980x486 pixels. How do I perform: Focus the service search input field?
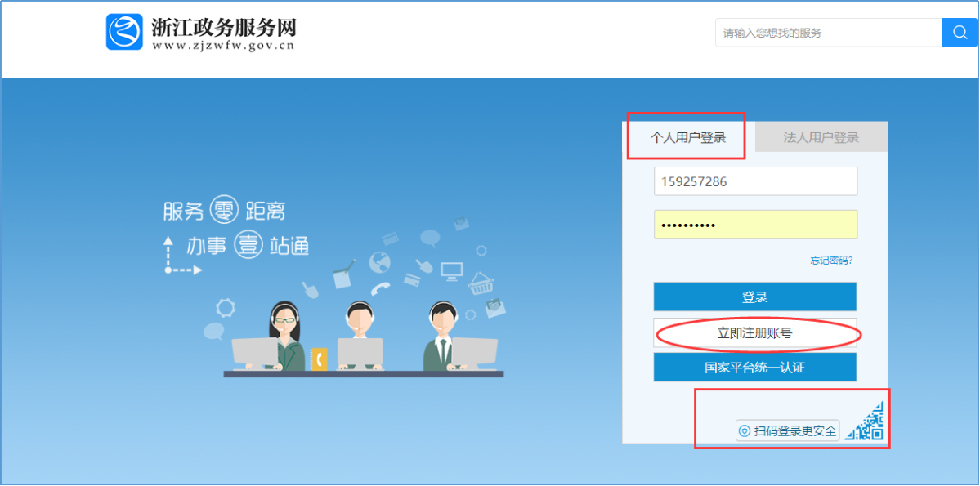coord(828,33)
